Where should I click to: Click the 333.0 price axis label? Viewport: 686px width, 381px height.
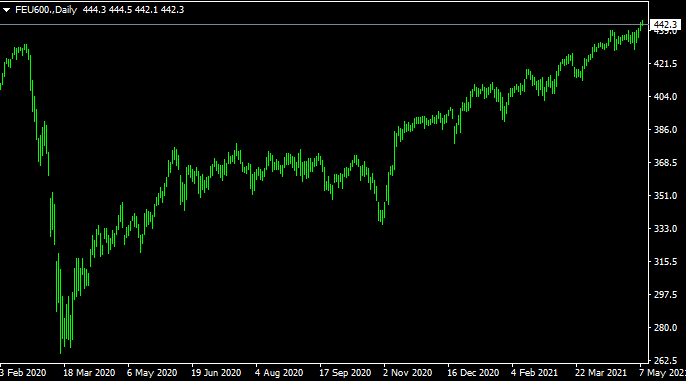point(665,229)
